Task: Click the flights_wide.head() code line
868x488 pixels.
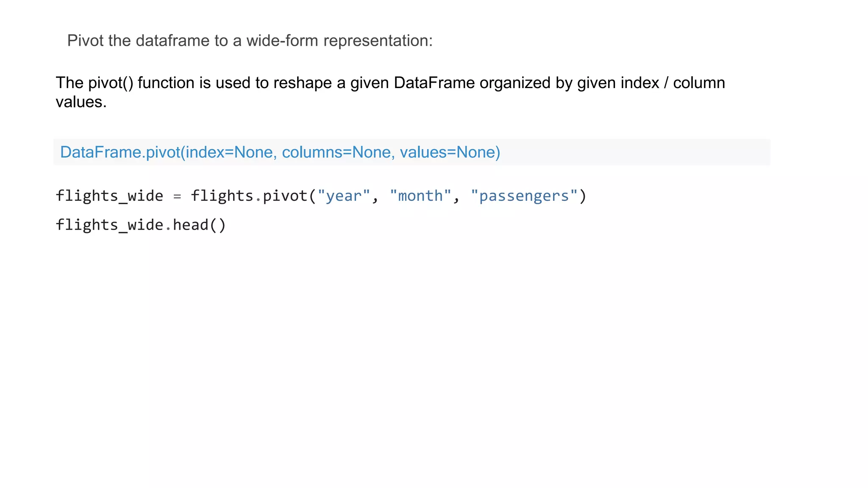Action: 141,225
